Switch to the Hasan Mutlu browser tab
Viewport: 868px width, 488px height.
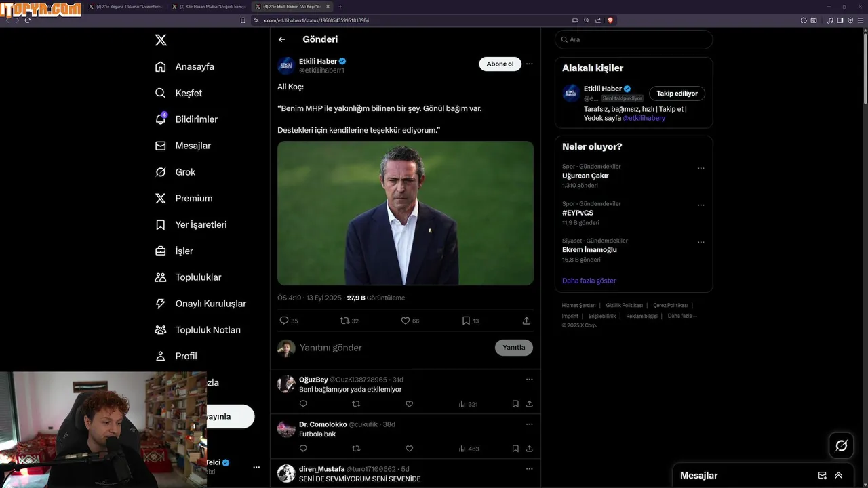click(208, 7)
